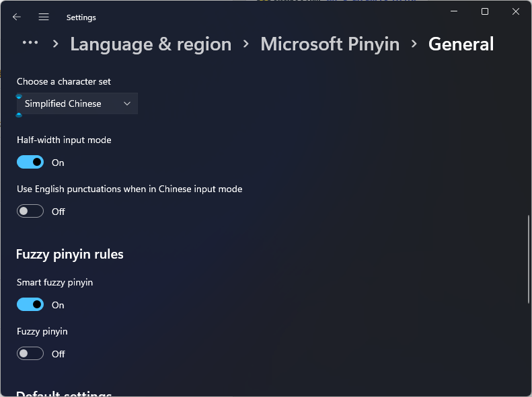Click chevron before Language & region

click(55, 44)
